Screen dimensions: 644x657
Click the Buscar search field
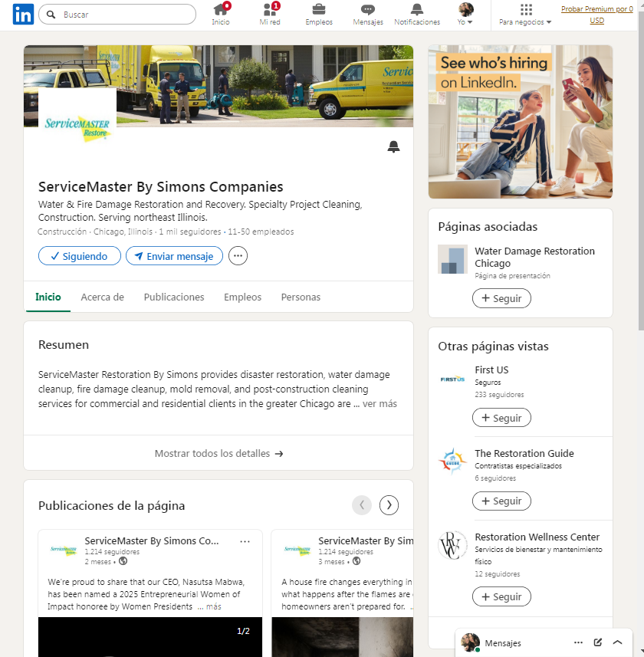click(x=117, y=15)
